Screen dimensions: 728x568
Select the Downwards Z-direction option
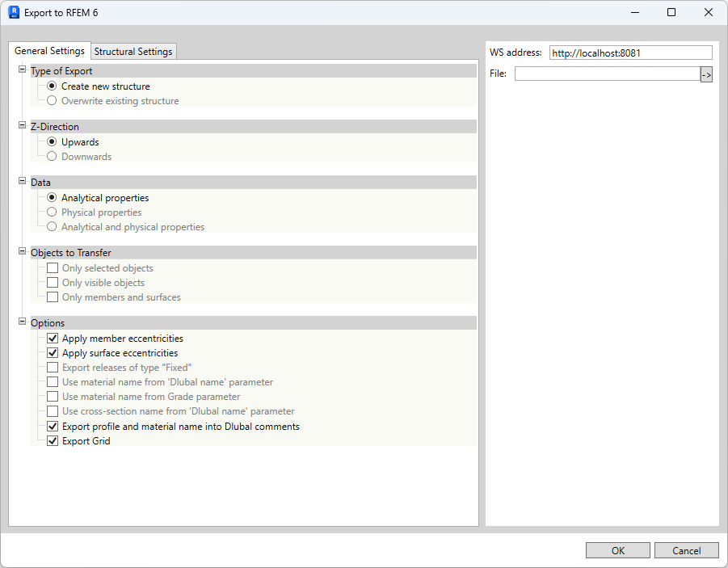50,156
